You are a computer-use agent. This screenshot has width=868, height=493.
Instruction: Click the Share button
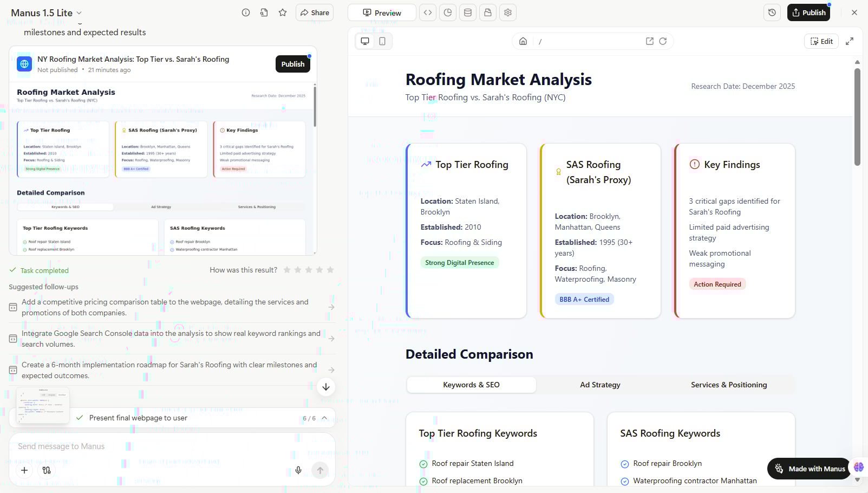click(x=315, y=12)
